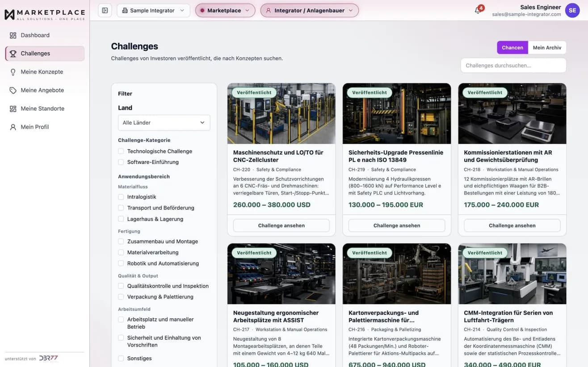588x367 pixels.
Task: Click Challenge ansehen for CH-220
Action: 281,225
